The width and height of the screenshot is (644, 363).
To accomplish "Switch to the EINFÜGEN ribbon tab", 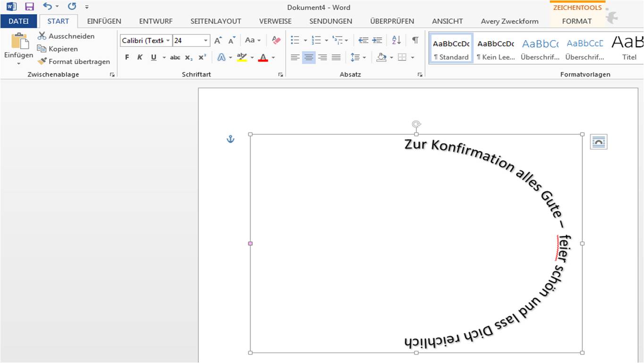I will click(104, 21).
